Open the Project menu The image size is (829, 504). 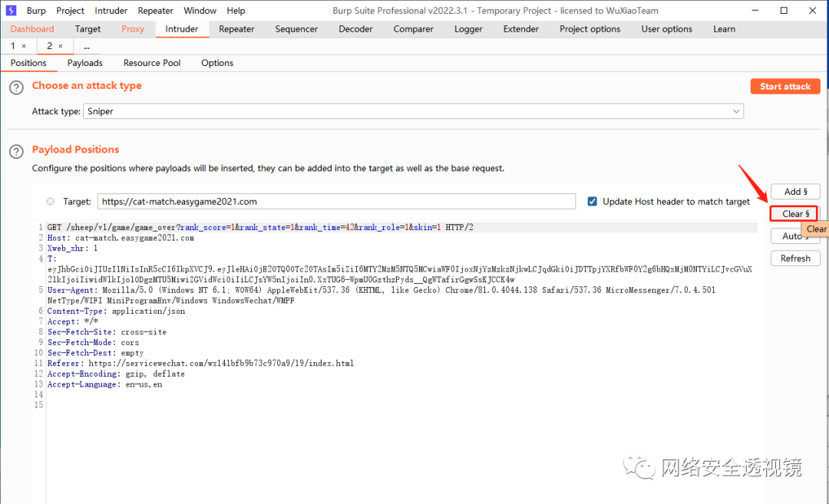(x=70, y=11)
